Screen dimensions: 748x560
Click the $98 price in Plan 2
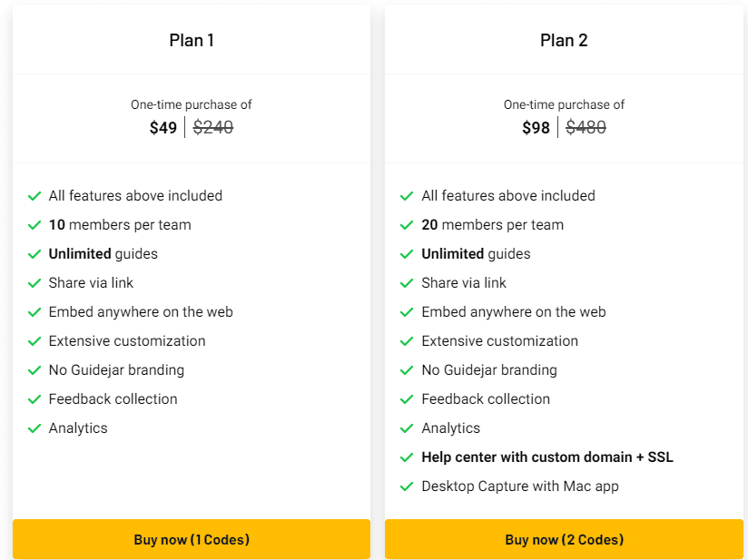coord(536,128)
